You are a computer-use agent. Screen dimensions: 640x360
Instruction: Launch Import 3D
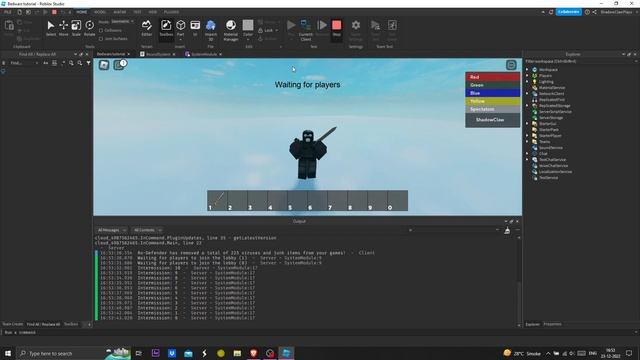(x=211, y=29)
